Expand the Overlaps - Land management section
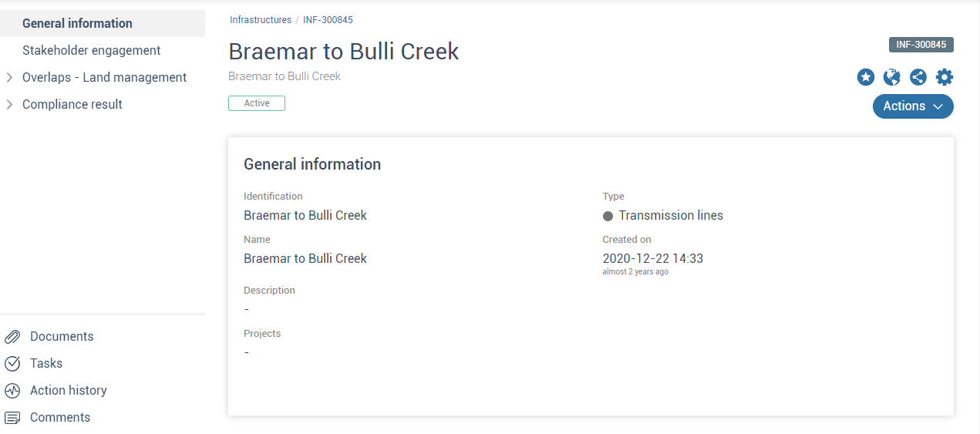Viewport: 980px width, 434px height. pos(9,78)
